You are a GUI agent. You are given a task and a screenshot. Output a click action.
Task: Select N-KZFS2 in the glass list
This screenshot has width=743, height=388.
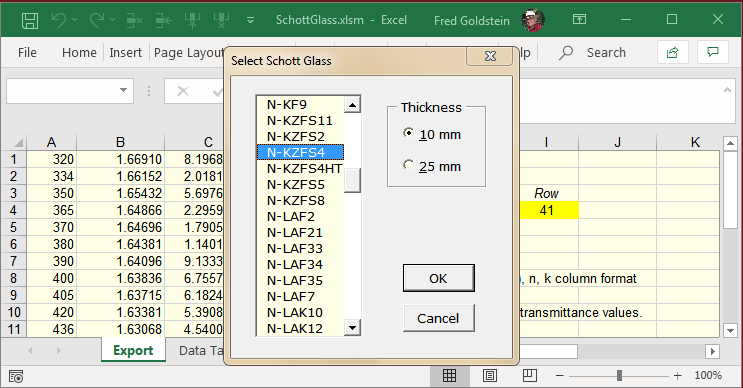point(300,136)
